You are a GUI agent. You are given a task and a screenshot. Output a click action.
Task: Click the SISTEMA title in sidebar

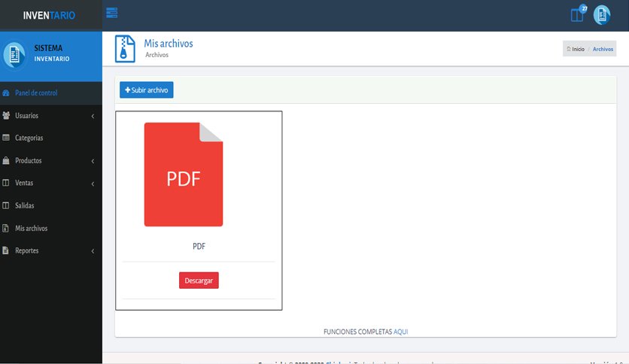point(48,48)
